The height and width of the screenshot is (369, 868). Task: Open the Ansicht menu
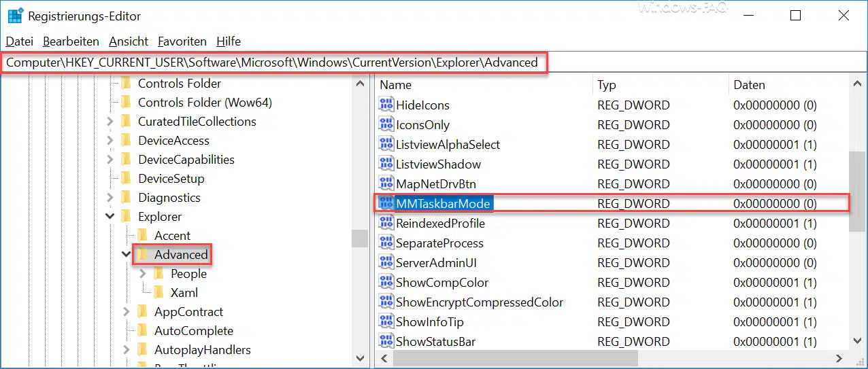tap(128, 41)
